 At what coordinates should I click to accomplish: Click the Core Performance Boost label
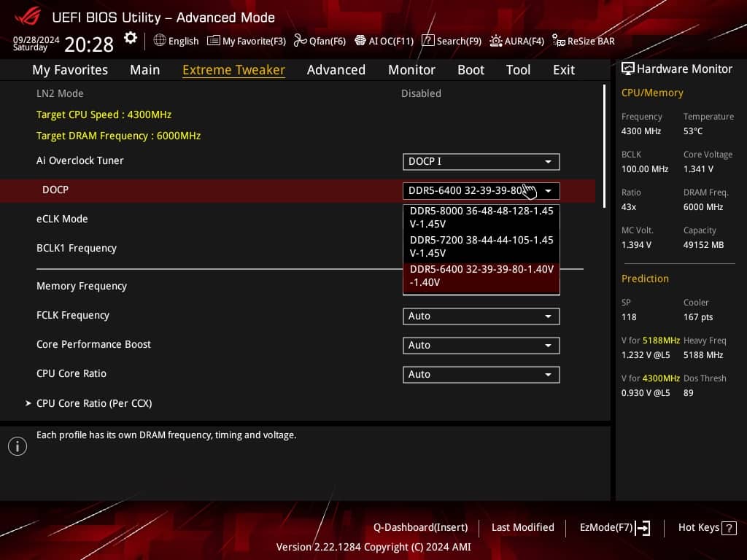click(x=93, y=344)
